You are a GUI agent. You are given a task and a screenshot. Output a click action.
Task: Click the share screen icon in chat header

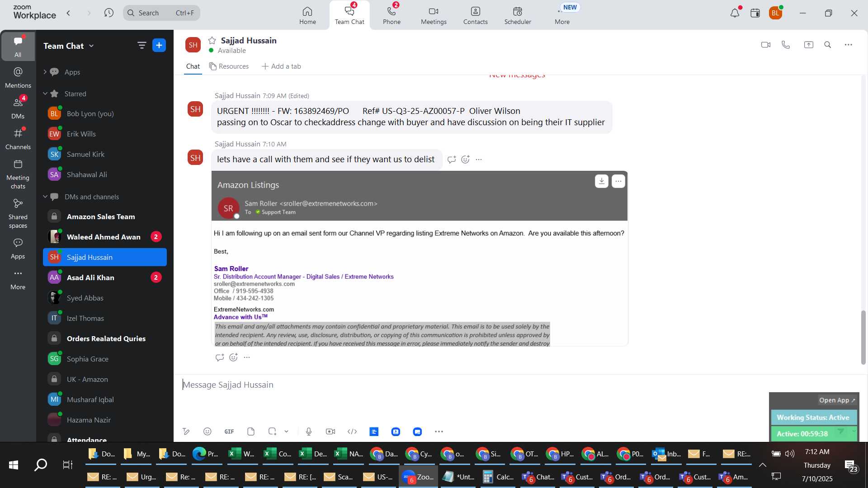pyautogui.click(x=808, y=45)
